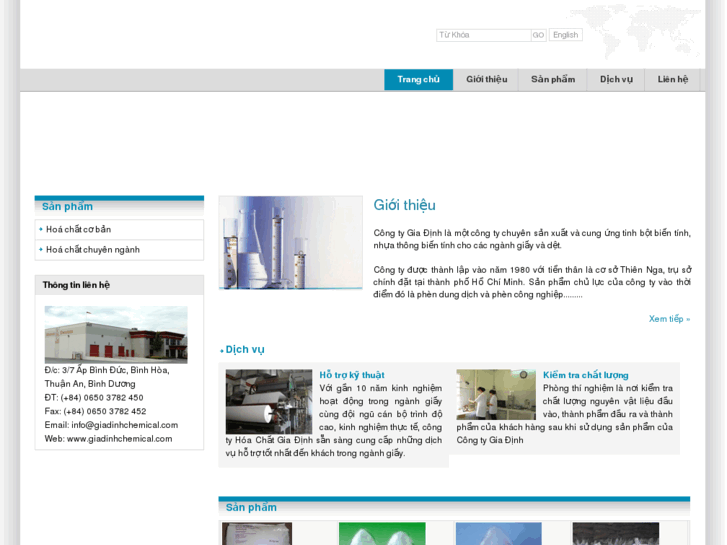Open the Giới thiệu heading link
This screenshot has height=545, width=727.
[x=404, y=205]
